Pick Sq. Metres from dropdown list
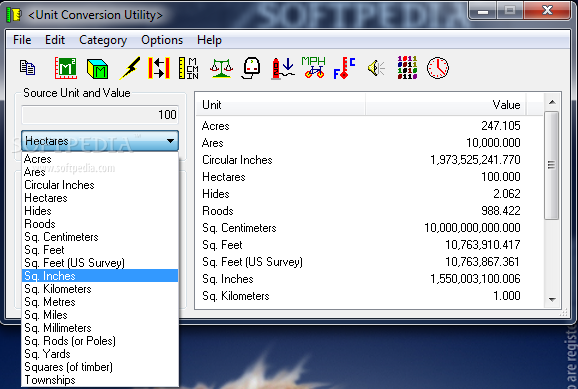This screenshot has height=389, width=578. point(100,302)
